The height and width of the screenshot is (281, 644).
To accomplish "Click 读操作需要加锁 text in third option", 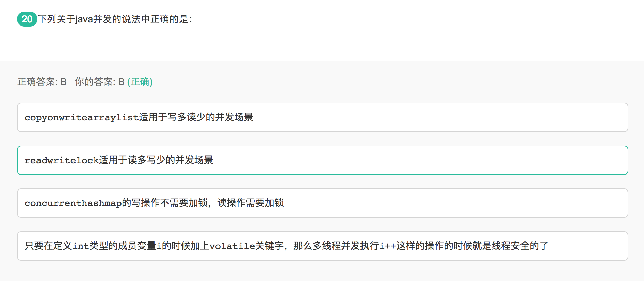I will [251, 203].
